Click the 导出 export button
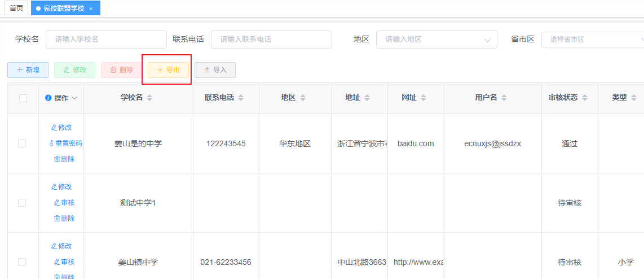644x279 pixels. [x=168, y=69]
